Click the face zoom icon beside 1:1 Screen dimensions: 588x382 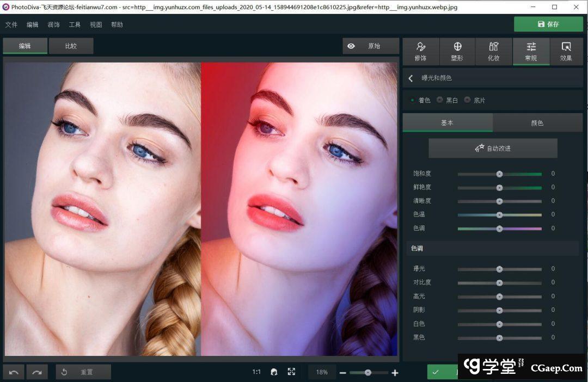(274, 372)
